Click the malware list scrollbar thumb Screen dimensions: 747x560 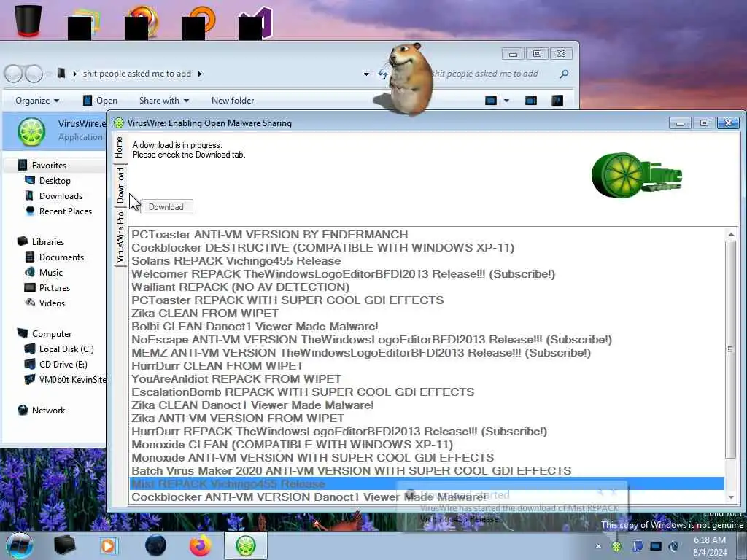point(730,349)
